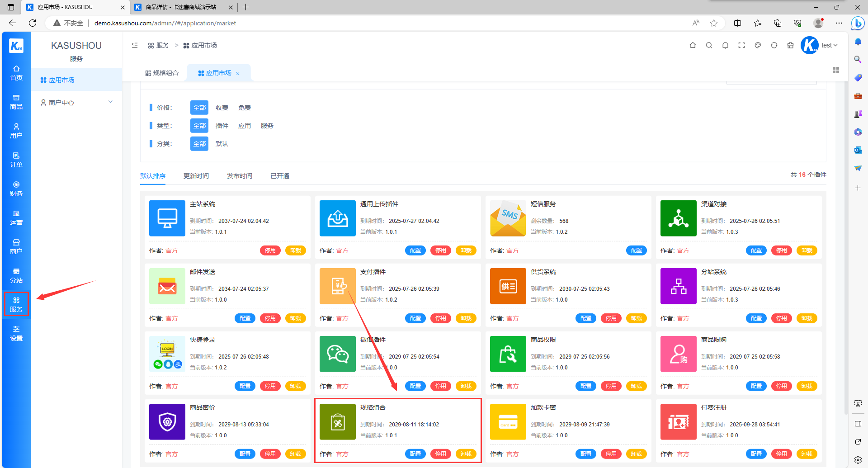Close the 应用市场 page tab
Viewport: 868px width, 468px height.
click(x=238, y=73)
